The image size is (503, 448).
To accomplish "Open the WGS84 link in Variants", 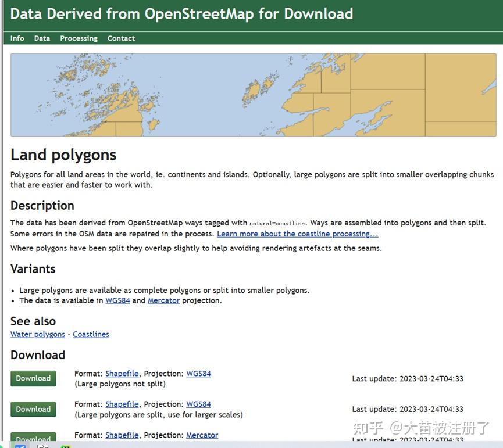I will 117,300.
